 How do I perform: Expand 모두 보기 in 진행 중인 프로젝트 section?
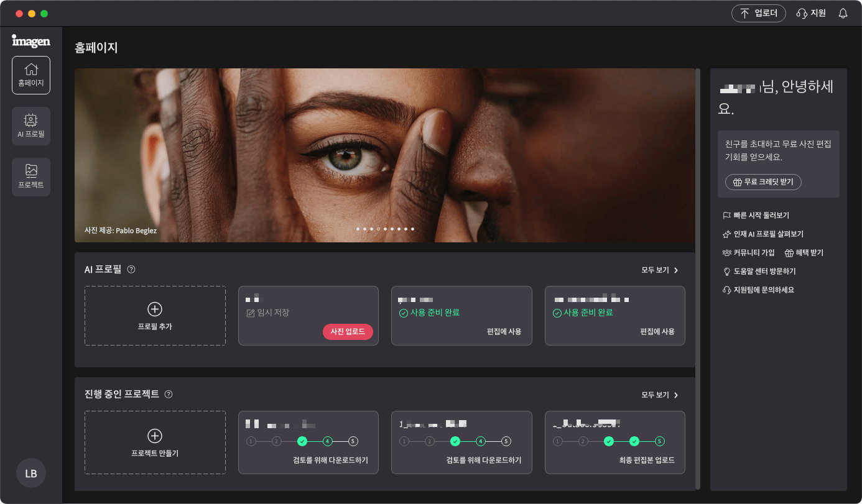(x=659, y=395)
